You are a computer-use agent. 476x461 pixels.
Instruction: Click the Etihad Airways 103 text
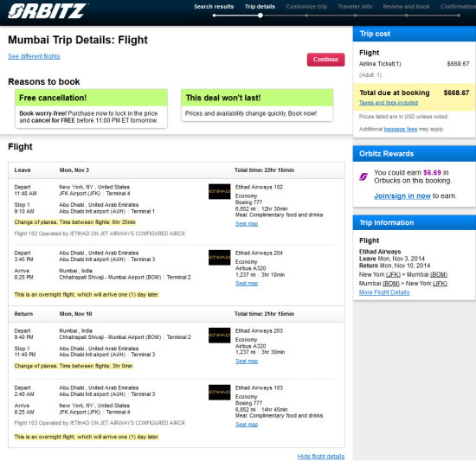259,387
